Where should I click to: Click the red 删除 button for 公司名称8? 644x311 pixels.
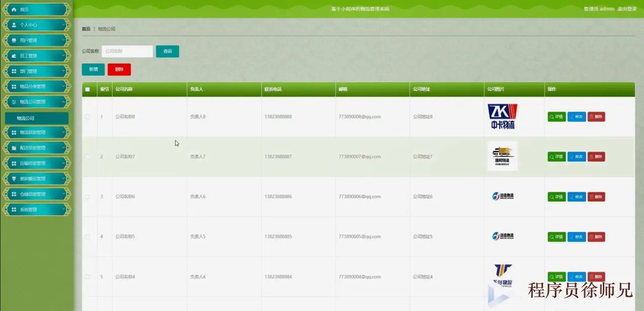click(x=596, y=117)
